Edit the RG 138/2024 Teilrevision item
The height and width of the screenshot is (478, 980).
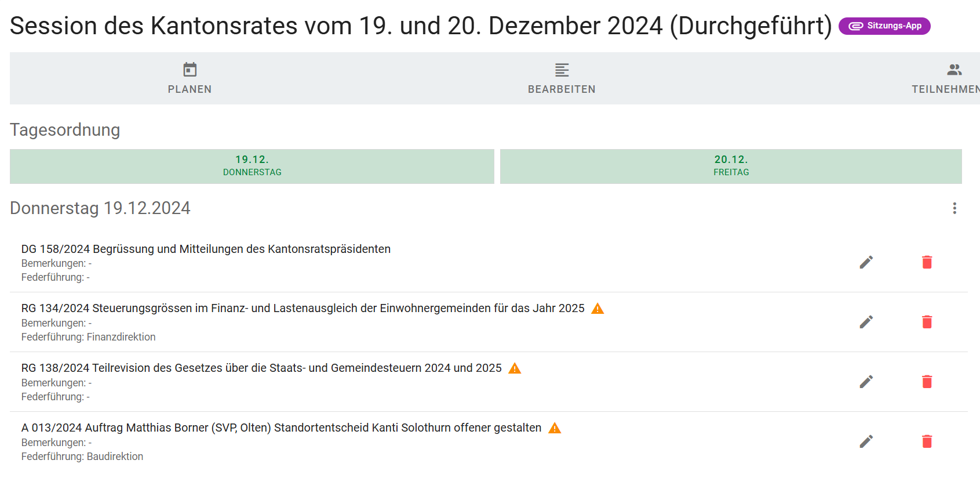pyautogui.click(x=866, y=382)
